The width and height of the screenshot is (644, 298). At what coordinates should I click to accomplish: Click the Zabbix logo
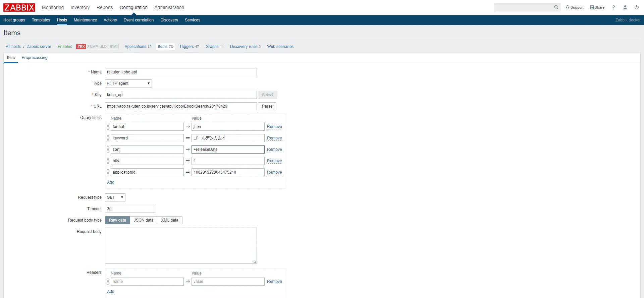click(19, 7)
